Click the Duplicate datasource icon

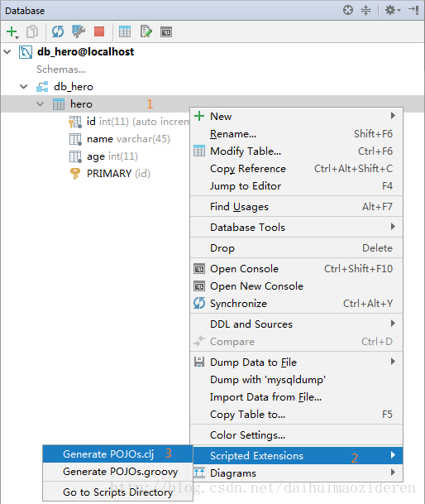click(x=32, y=31)
